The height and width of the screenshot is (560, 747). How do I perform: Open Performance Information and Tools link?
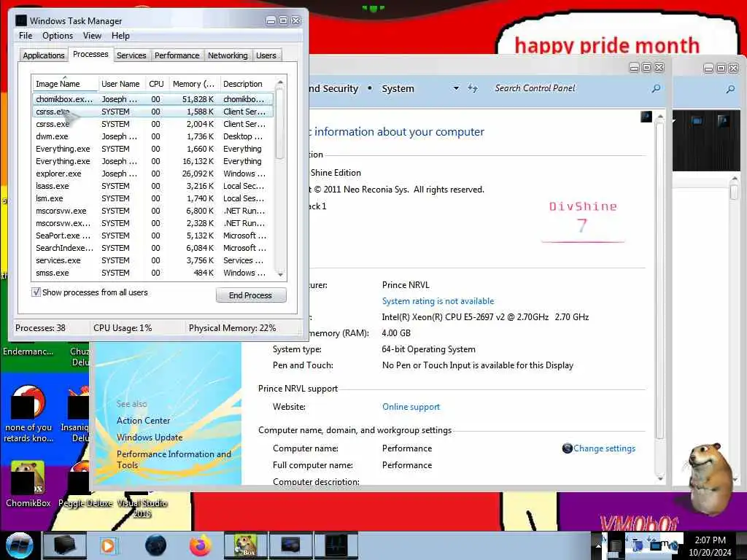(174, 459)
